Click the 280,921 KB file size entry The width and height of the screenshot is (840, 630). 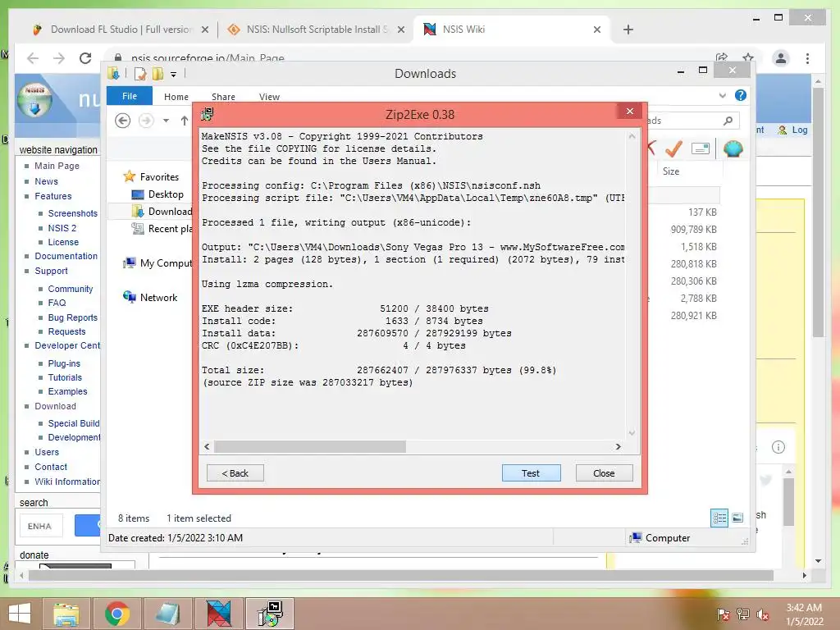(x=693, y=316)
